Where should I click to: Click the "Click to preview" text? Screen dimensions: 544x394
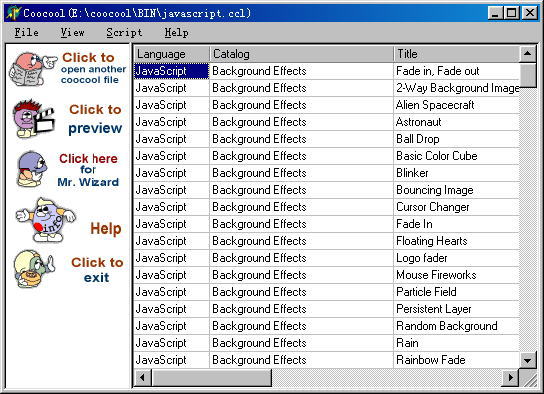pyautogui.click(x=95, y=119)
